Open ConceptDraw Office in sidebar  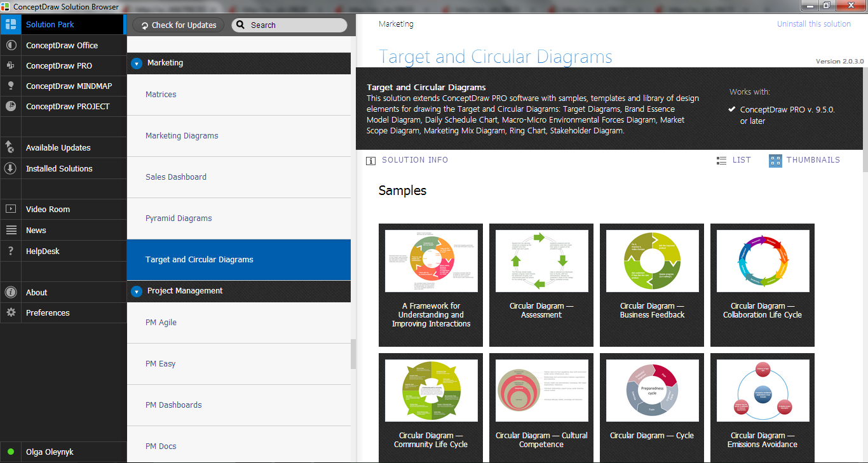click(62, 45)
